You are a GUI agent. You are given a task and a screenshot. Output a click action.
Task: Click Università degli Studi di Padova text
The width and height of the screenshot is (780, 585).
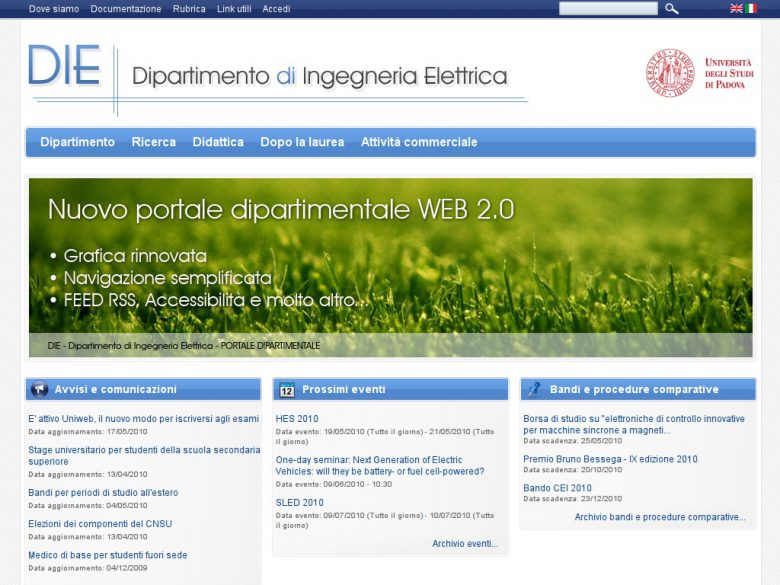(729, 74)
